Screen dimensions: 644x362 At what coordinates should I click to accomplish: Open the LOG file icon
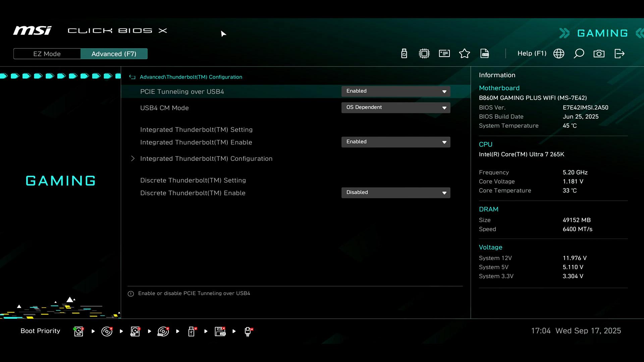(485, 54)
